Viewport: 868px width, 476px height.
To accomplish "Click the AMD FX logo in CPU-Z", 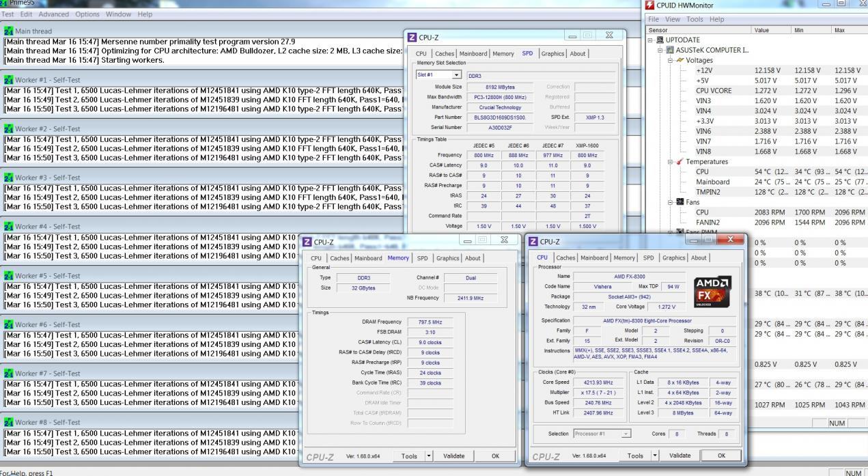I will click(712, 292).
